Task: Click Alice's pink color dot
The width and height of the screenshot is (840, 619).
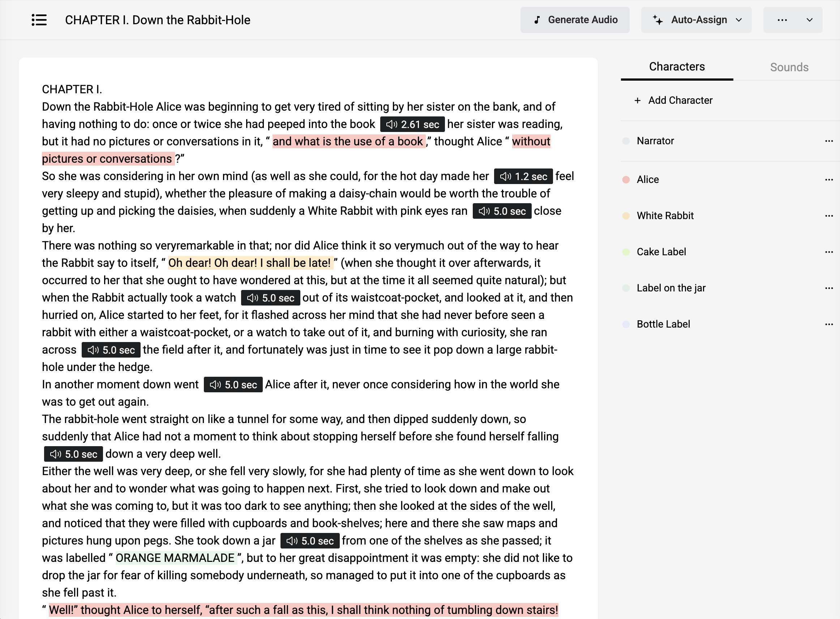Action: tap(625, 179)
